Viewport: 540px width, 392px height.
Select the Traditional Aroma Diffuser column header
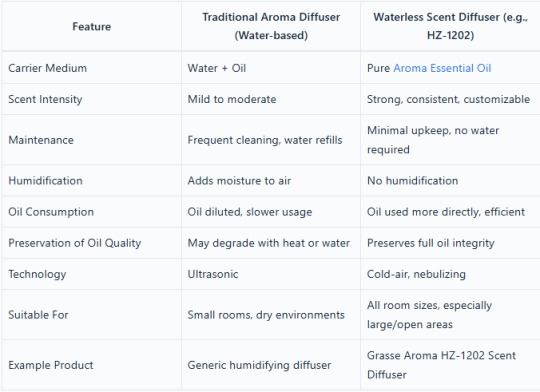tap(271, 26)
